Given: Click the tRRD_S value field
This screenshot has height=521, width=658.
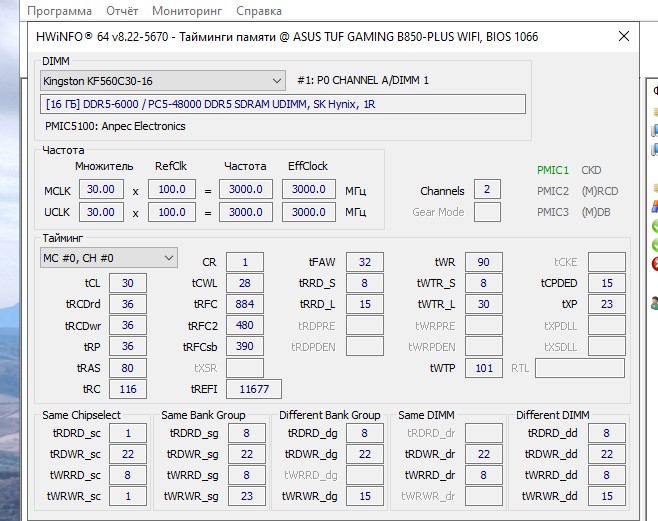Looking at the screenshot, I should click(365, 283).
